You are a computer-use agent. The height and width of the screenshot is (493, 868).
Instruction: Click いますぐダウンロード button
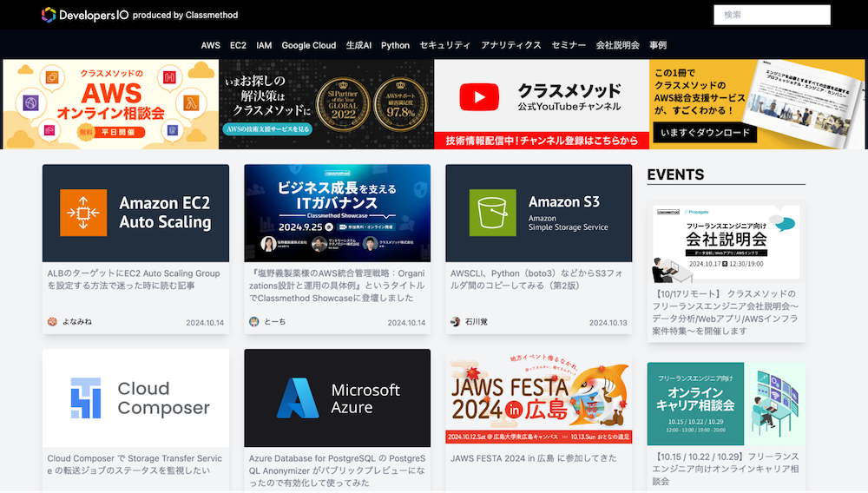(x=705, y=133)
